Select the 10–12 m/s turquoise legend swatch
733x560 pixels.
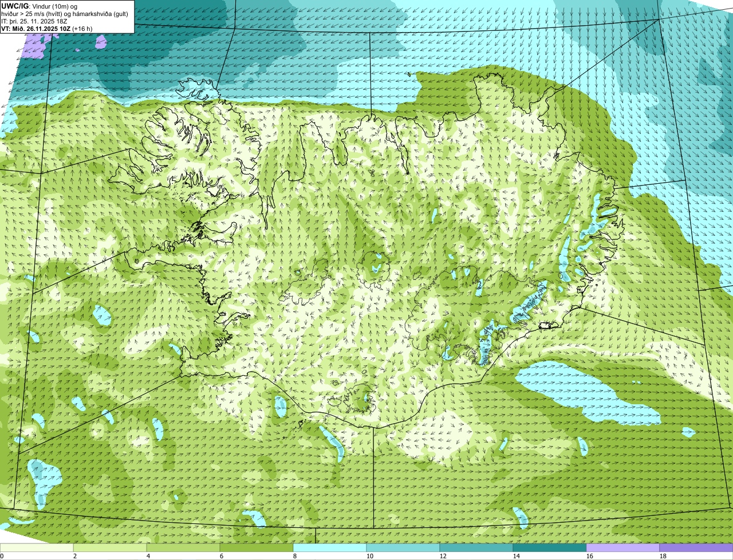[403, 548]
